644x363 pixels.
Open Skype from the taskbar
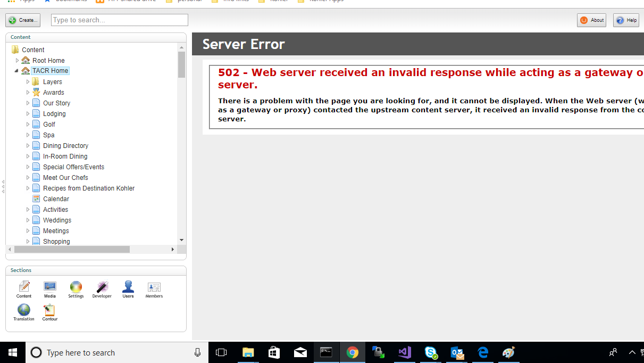[x=431, y=352]
